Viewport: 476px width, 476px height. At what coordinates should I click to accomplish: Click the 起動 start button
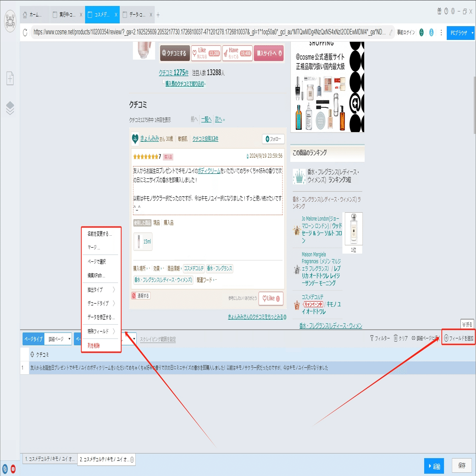pos(434,466)
